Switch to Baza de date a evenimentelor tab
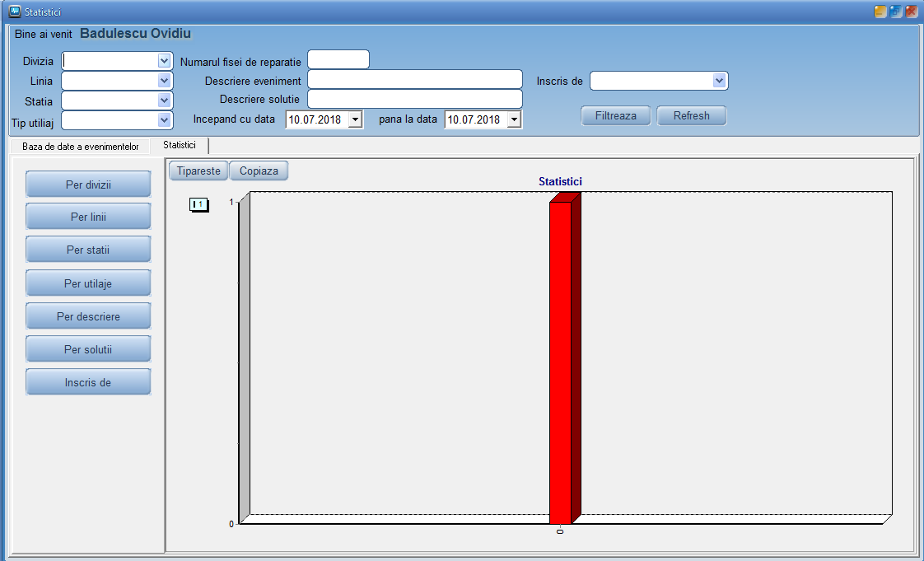The width and height of the screenshot is (924, 561). click(x=81, y=147)
